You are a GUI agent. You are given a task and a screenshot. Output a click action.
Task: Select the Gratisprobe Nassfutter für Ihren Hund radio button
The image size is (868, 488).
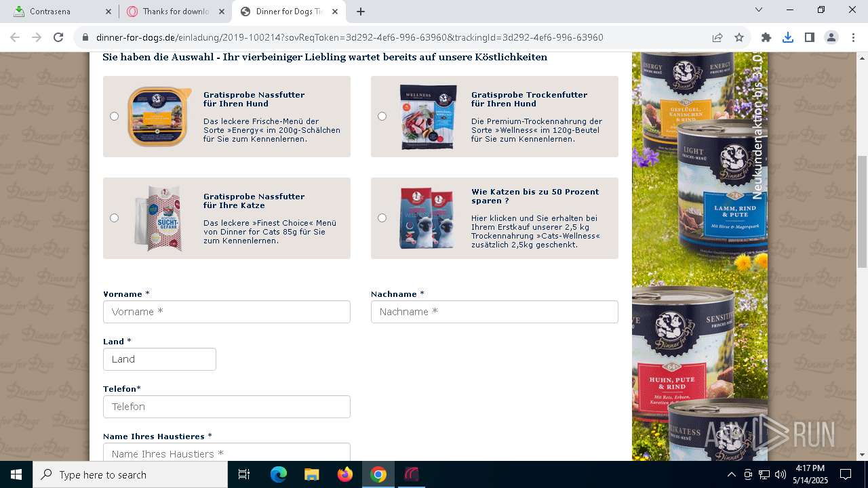114,117
